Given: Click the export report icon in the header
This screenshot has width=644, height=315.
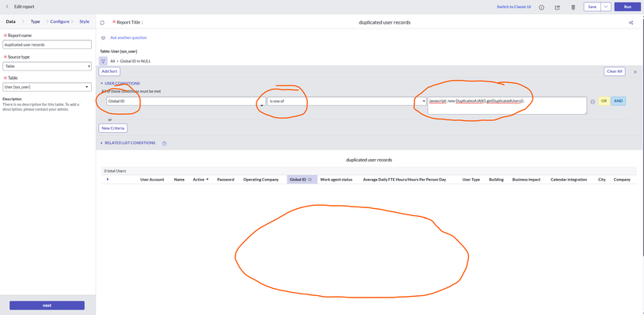Looking at the screenshot, I should click(x=557, y=7).
